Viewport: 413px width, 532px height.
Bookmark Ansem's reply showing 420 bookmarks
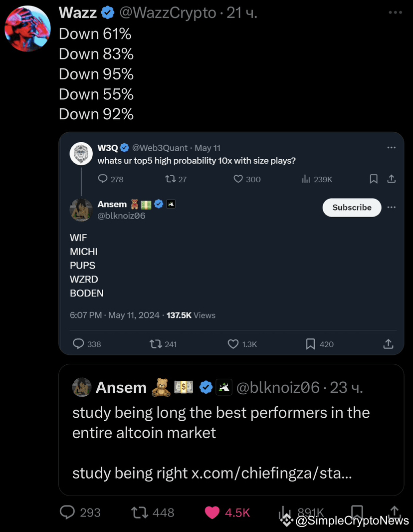tap(310, 344)
